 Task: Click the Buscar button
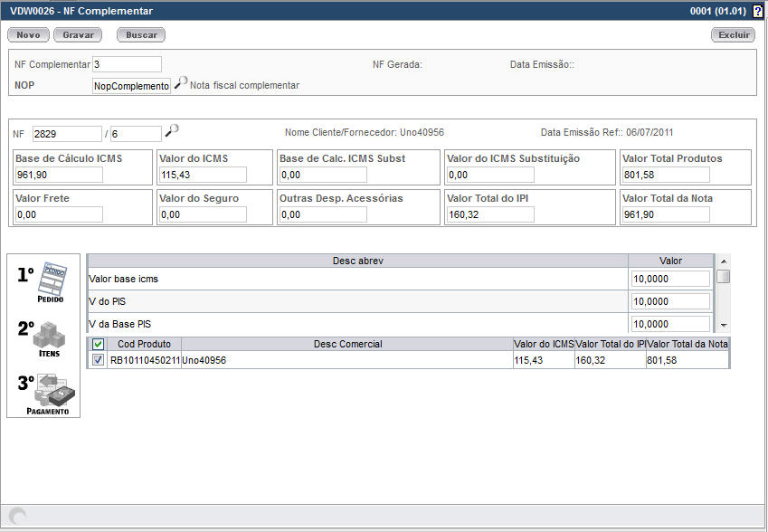click(x=141, y=34)
